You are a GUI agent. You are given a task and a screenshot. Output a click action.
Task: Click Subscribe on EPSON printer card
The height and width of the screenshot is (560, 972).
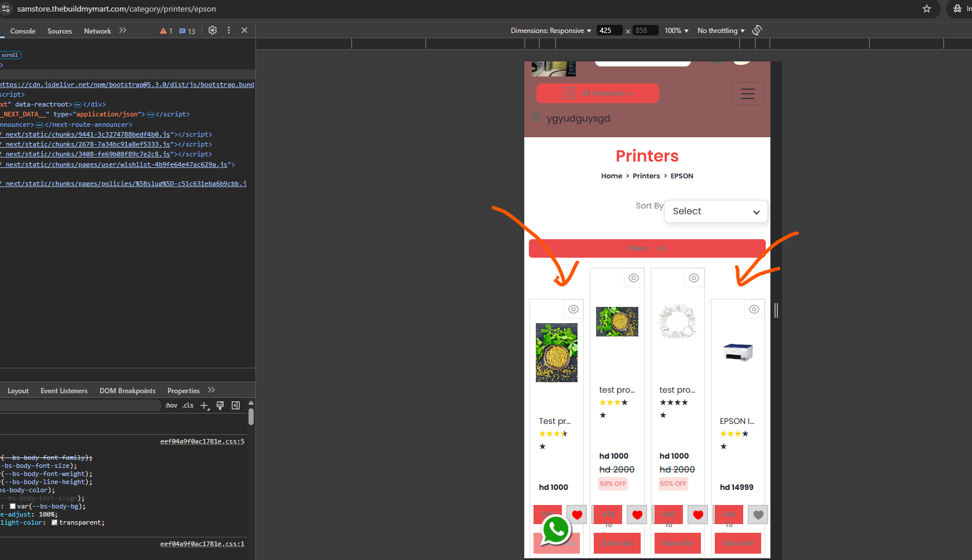(738, 543)
